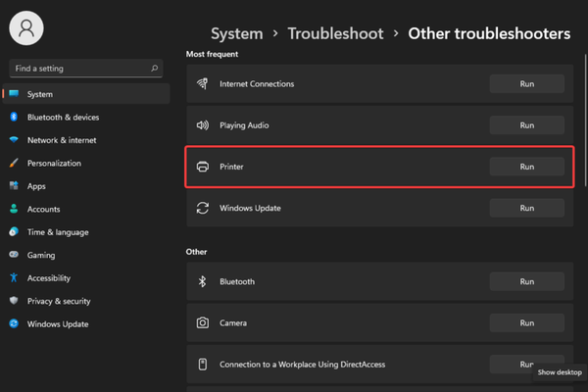Focus the Find a setting search box
Screen dimensions: 588x392
[78, 69]
